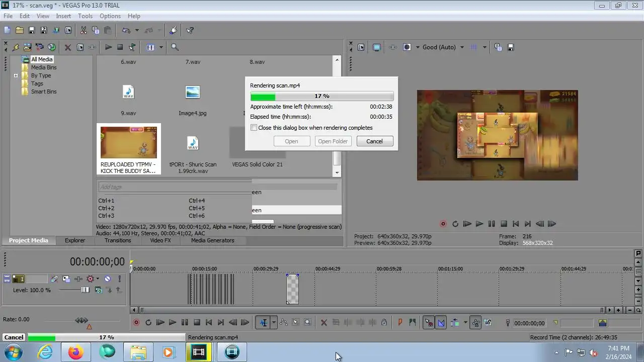This screenshot has width=644, height=362.
Task: Save the project with floppy disk icon
Action: (32, 30)
